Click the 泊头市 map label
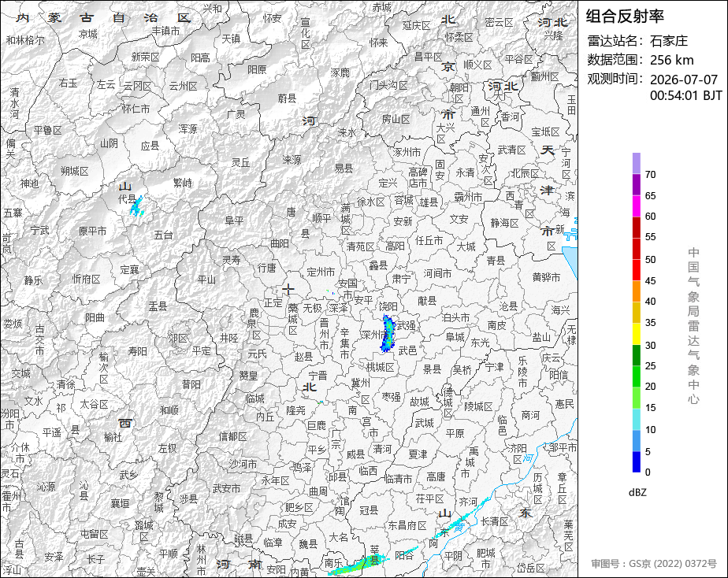This screenshot has height=578, width=728. tap(456, 317)
